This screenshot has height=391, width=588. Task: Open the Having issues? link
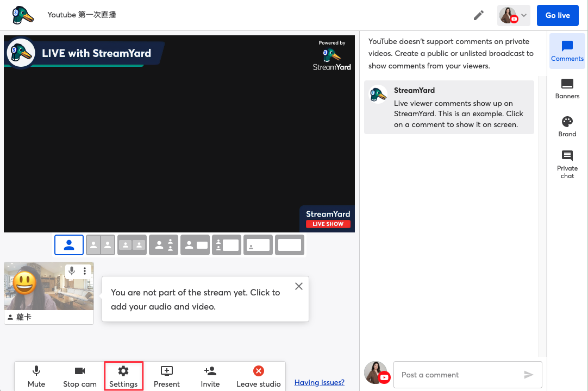320,382
